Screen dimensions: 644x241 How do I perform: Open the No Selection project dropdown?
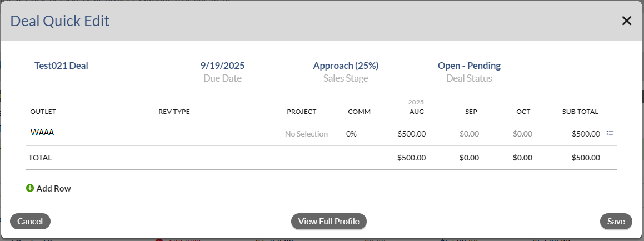[306, 134]
